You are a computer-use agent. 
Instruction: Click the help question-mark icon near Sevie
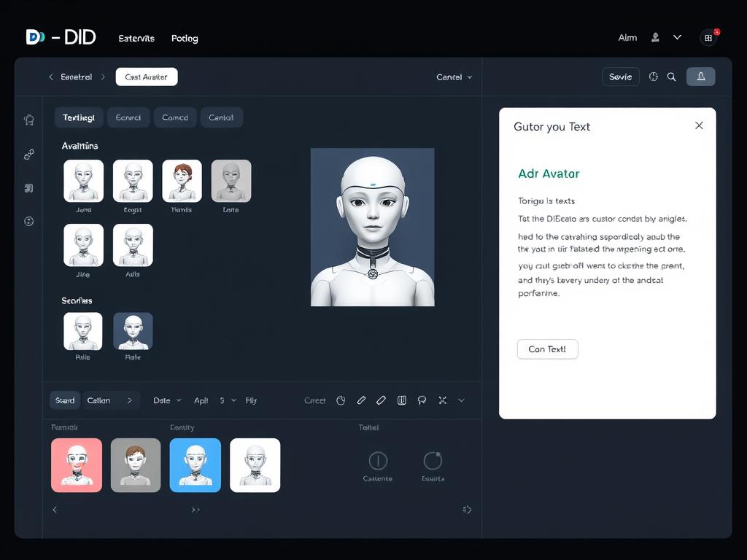pos(653,76)
